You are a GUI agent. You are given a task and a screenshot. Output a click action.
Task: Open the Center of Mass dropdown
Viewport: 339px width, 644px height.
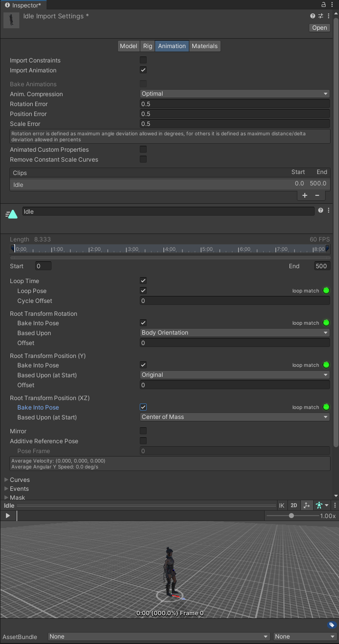coord(235,417)
